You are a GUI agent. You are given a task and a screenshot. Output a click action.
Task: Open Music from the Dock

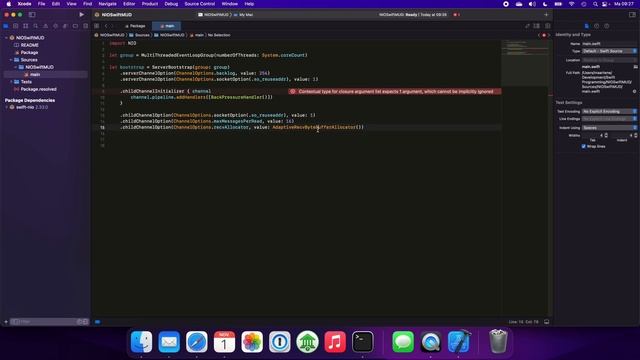(335, 342)
